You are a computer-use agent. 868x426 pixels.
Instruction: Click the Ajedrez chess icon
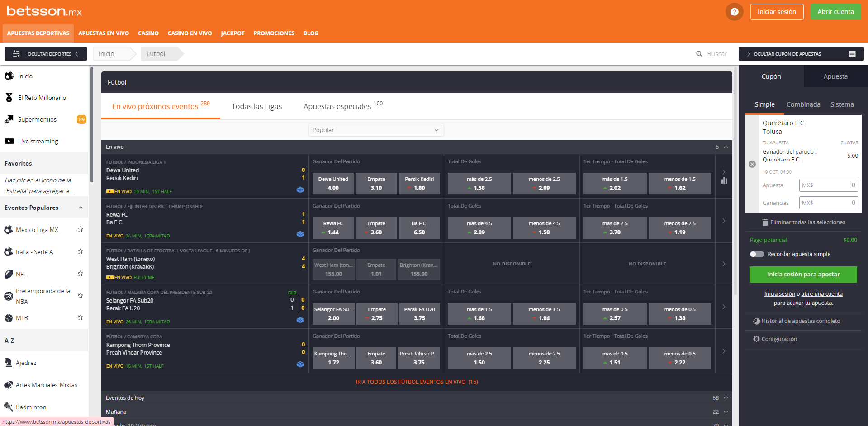(9, 363)
